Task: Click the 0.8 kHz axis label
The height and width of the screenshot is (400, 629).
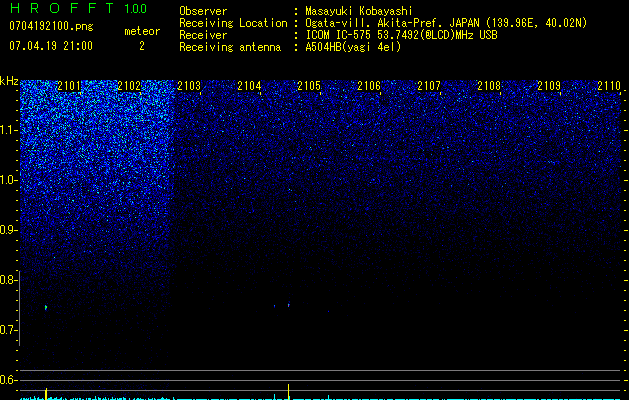Action: pyautogui.click(x=7, y=280)
